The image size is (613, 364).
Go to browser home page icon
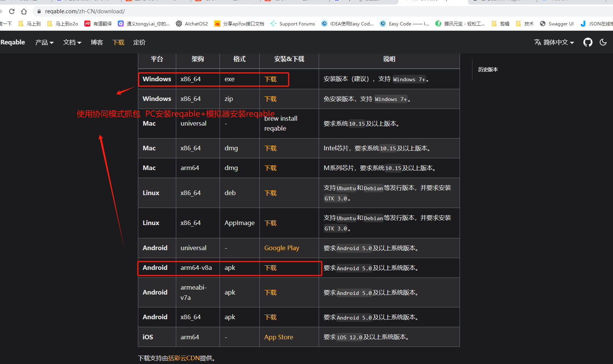click(x=24, y=11)
